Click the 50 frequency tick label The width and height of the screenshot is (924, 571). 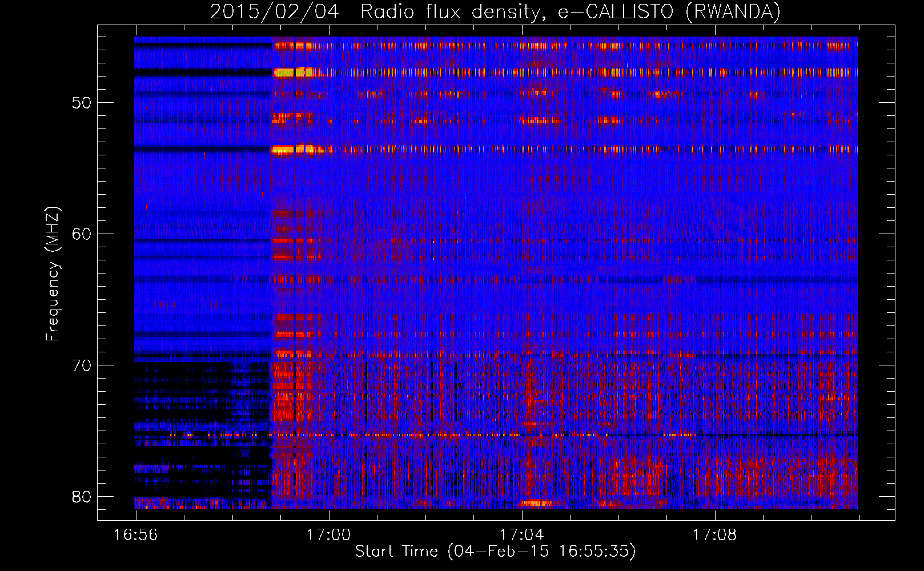point(82,103)
